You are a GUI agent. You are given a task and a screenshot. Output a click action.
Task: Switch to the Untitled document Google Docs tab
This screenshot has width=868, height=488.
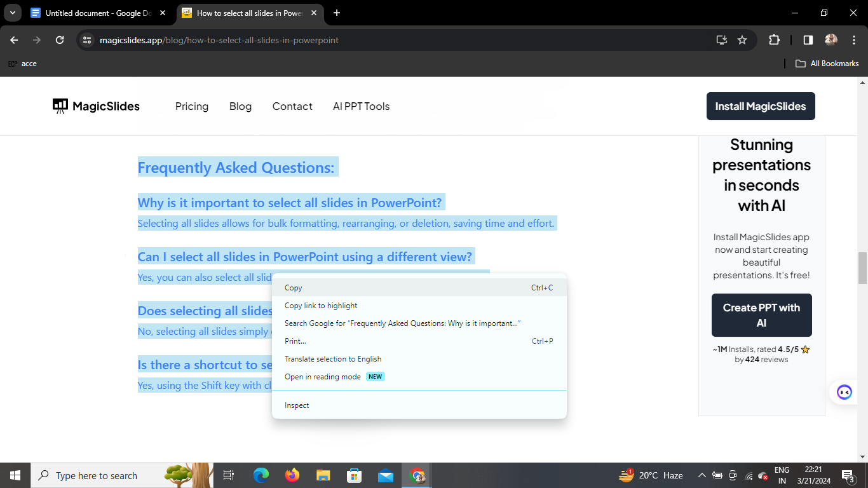(x=92, y=13)
